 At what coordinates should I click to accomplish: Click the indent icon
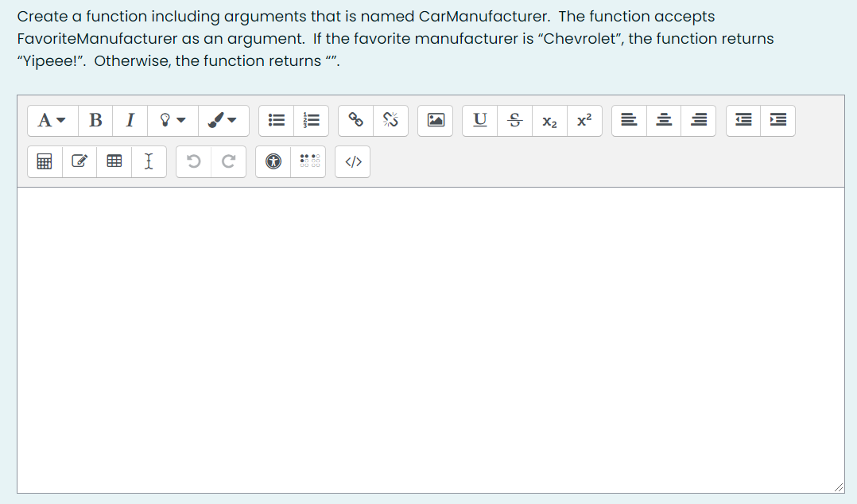tap(778, 120)
